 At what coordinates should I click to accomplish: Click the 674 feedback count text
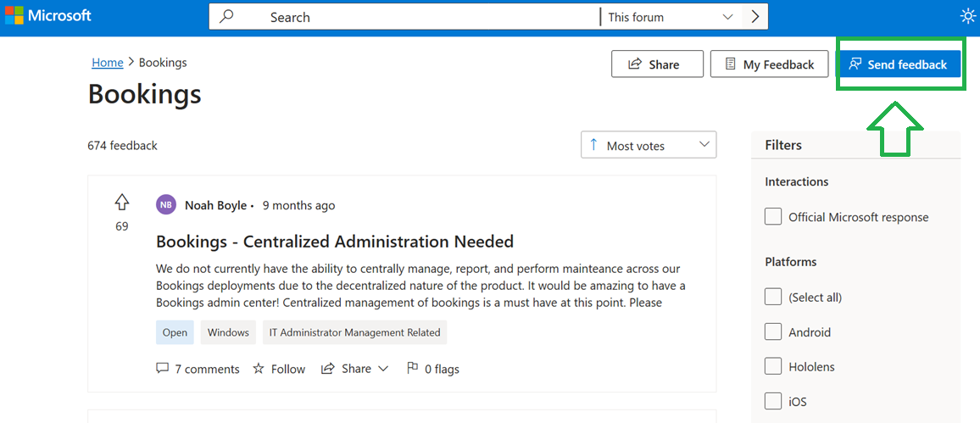click(122, 146)
